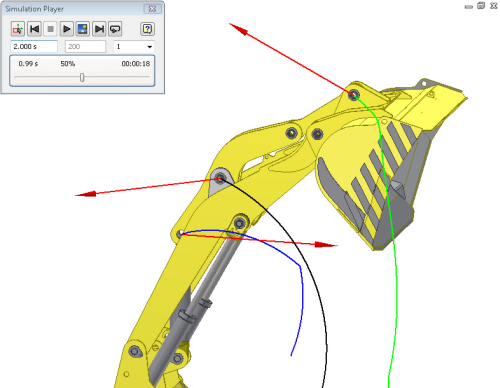Rewind simulation to the beginning
This screenshot has width=500, height=388.
(x=34, y=29)
